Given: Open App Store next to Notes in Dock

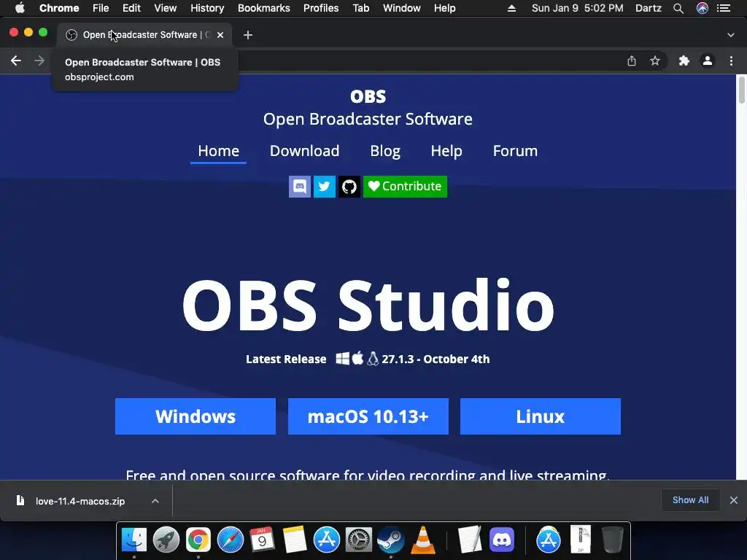Looking at the screenshot, I should click(x=326, y=540).
